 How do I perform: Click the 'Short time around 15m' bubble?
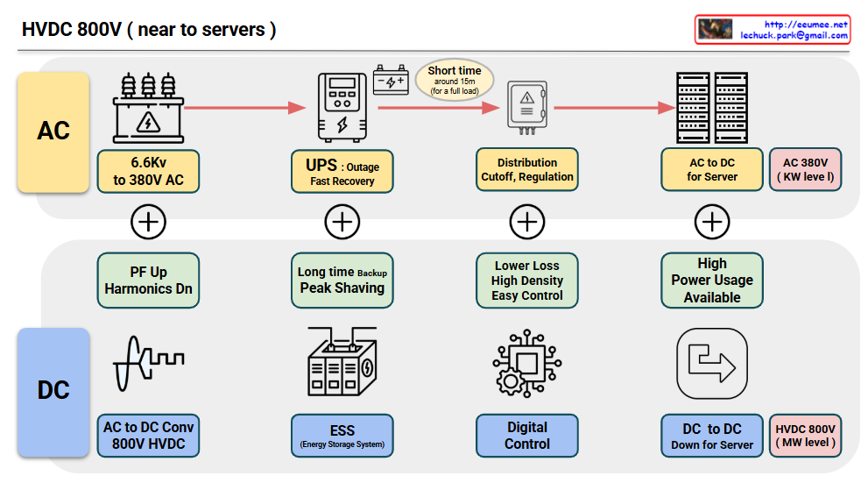455,80
